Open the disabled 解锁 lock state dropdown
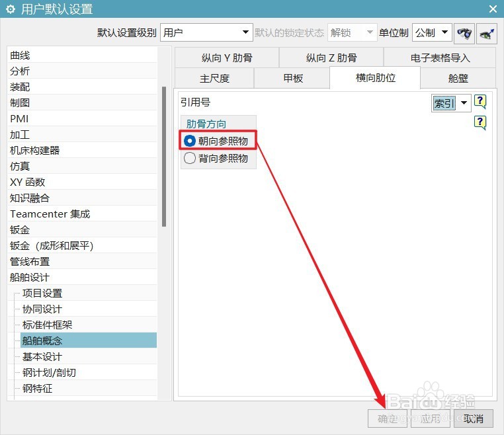This screenshot has width=504, height=435. tap(352, 32)
